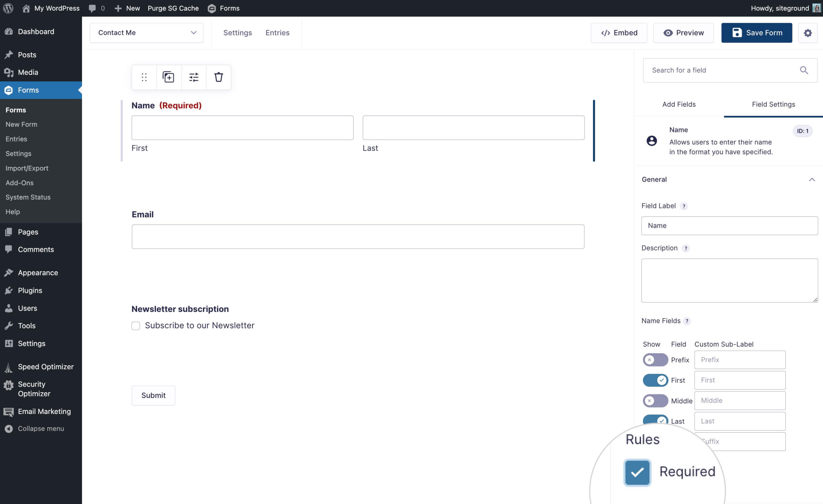Delete the Name field with trash icon
Image resolution: width=823 pixels, height=504 pixels.
pos(218,77)
